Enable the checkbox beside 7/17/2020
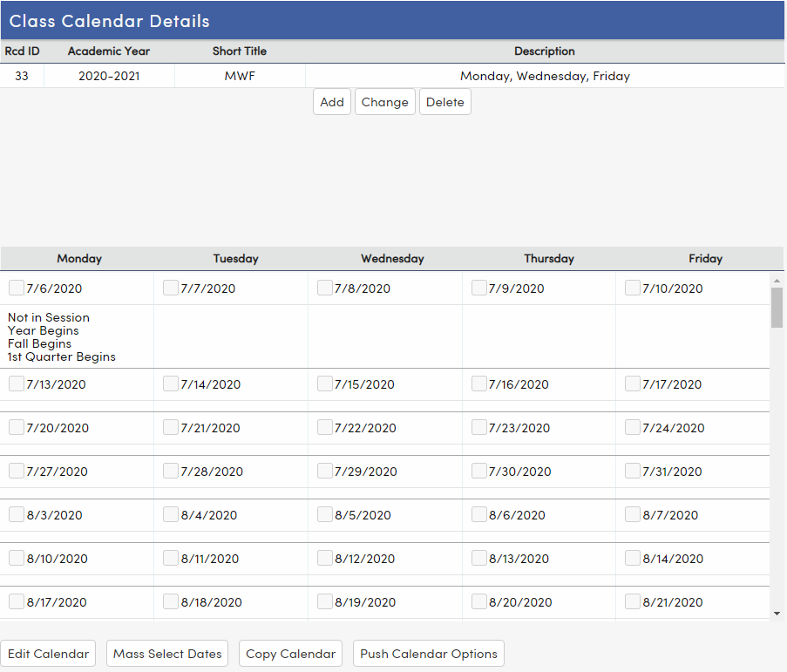787x672 pixels. click(x=632, y=384)
